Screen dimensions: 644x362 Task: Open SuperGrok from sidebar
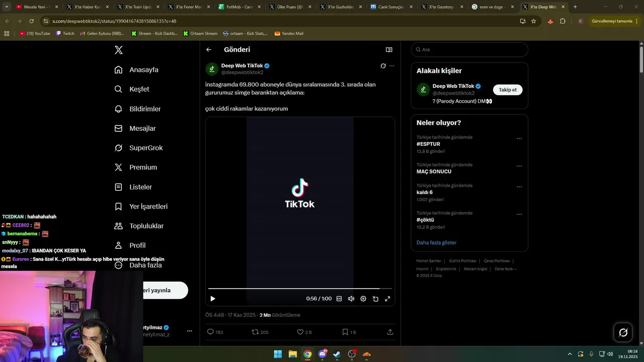(138, 148)
